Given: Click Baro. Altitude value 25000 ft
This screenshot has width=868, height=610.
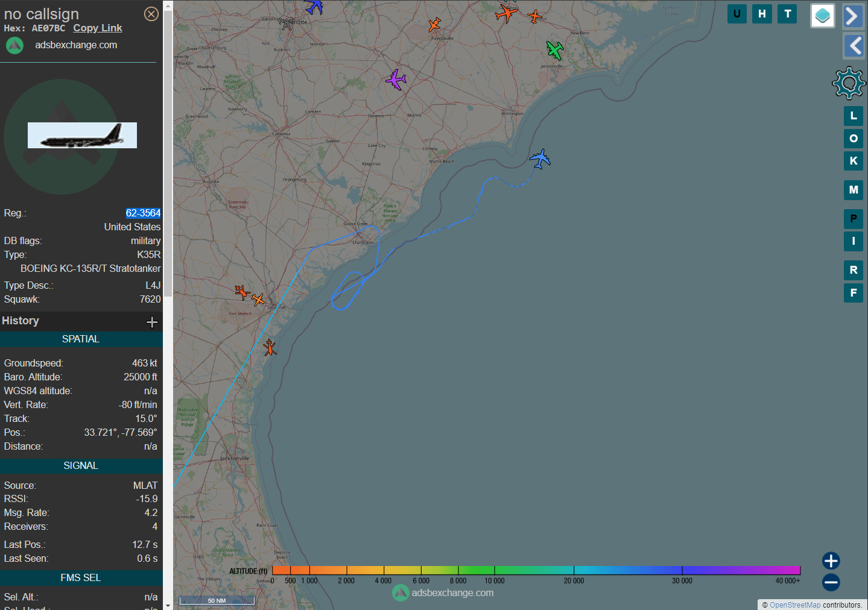Looking at the screenshot, I should 141,377.
